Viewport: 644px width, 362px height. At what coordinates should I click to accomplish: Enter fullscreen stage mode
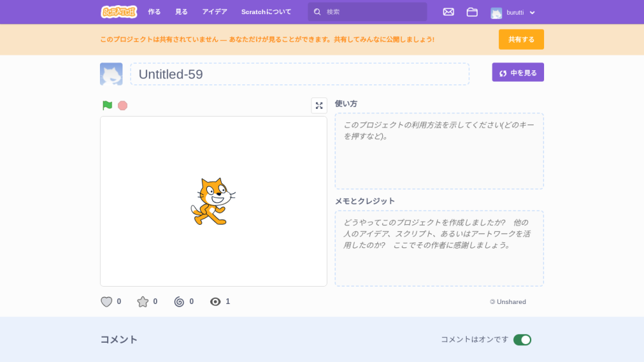click(319, 106)
